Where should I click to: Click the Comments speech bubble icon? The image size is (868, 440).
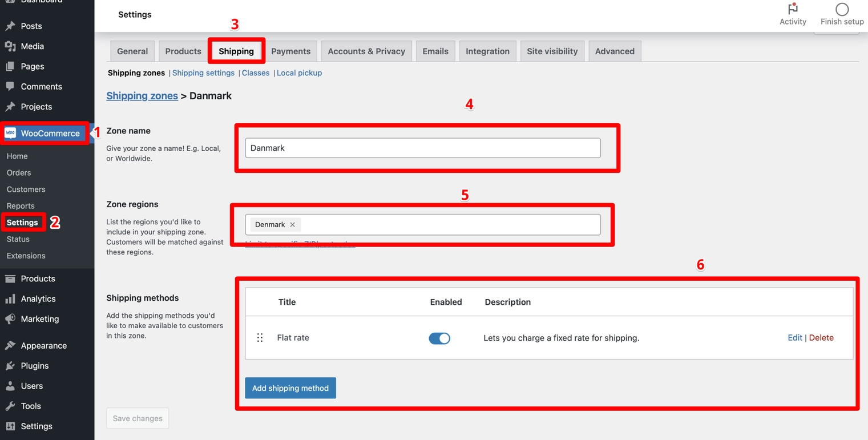(x=10, y=87)
